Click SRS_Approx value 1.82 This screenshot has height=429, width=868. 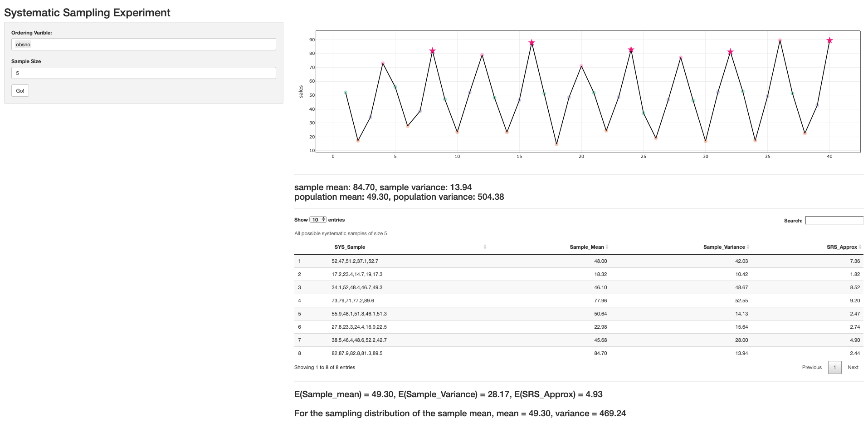[x=855, y=274]
